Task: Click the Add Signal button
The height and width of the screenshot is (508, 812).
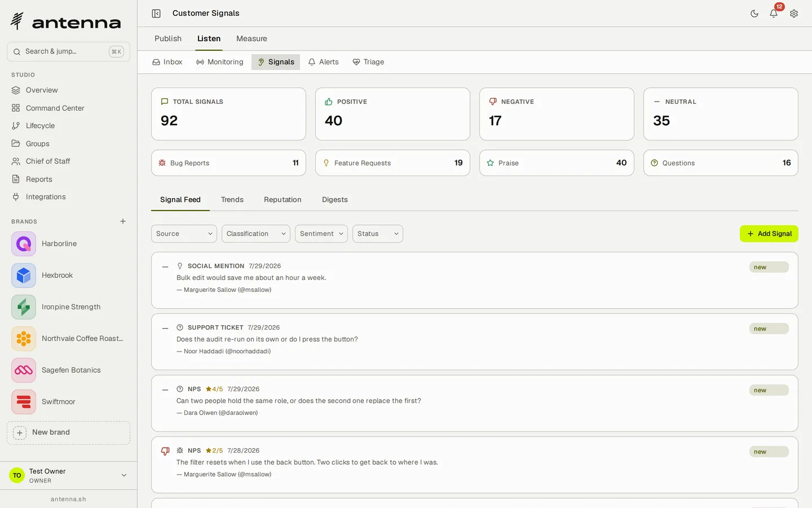Action: tap(769, 234)
